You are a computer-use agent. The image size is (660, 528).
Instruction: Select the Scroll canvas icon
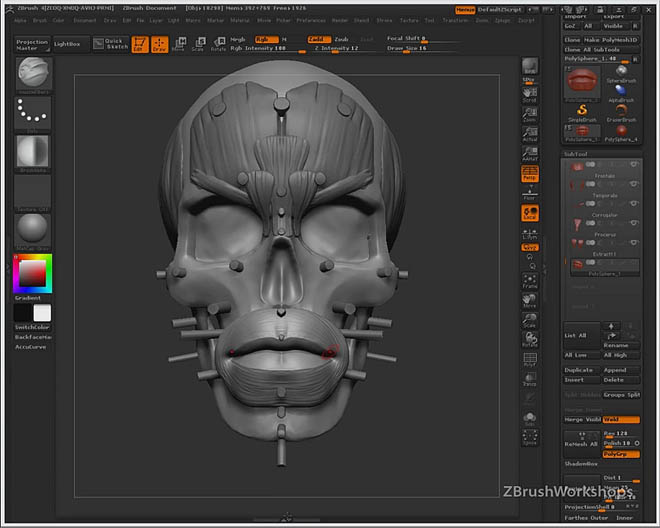(530, 95)
